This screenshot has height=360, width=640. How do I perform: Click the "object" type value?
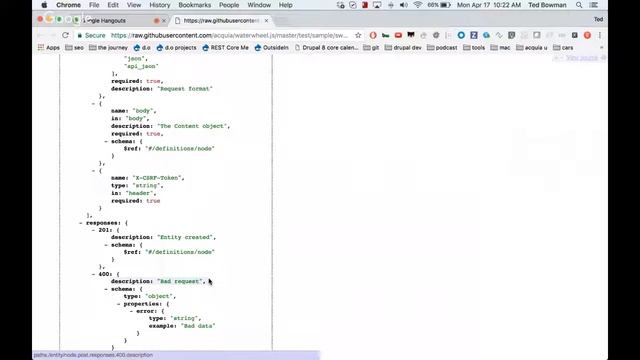(x=159, y=296)
